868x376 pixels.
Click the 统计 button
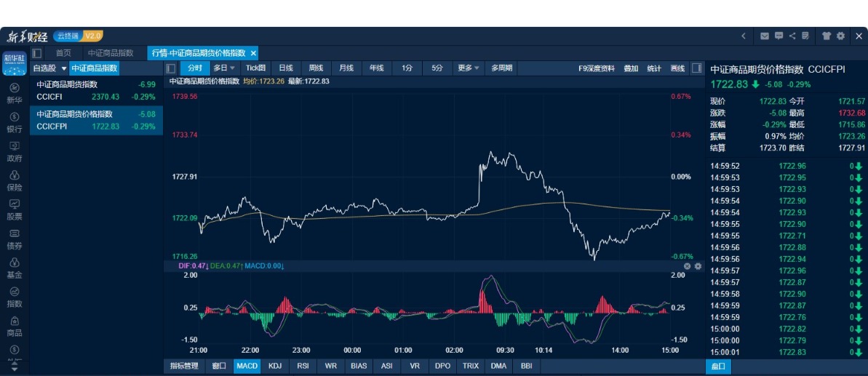[654, 68]
